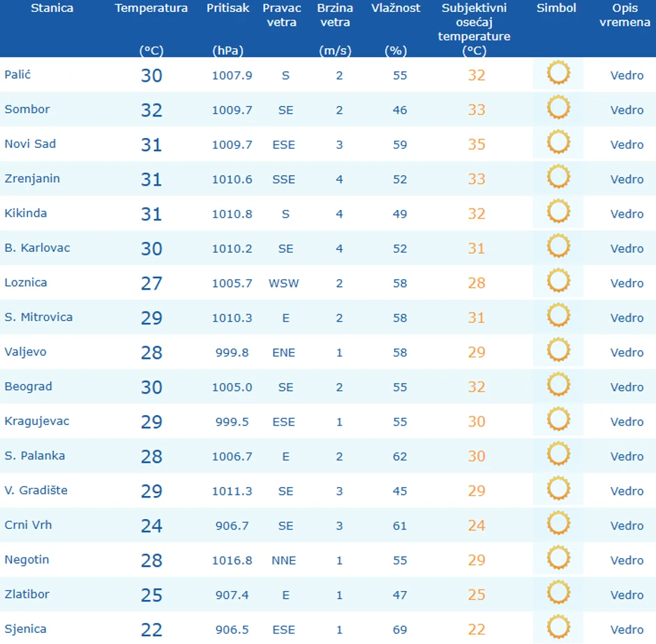
Task: Click Beograd's pressure value 1005.0
Action: [x=232, y=388]
